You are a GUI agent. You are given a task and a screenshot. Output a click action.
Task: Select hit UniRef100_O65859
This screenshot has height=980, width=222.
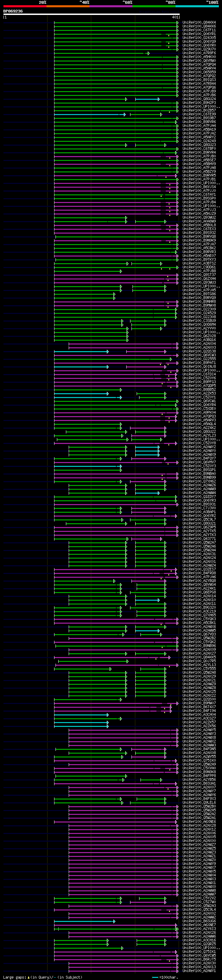pyautogui.click(x=199, y=72)
